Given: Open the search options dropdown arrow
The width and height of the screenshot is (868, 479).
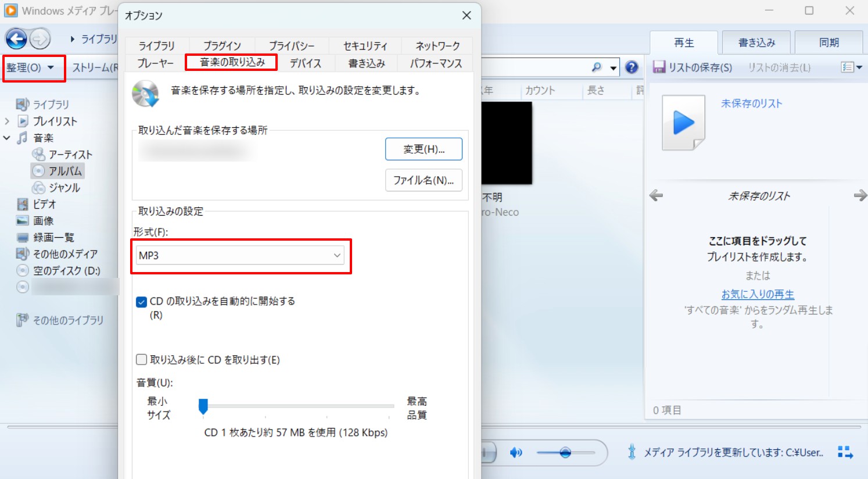Looking at the screenshot, I should tap(613, 68).
